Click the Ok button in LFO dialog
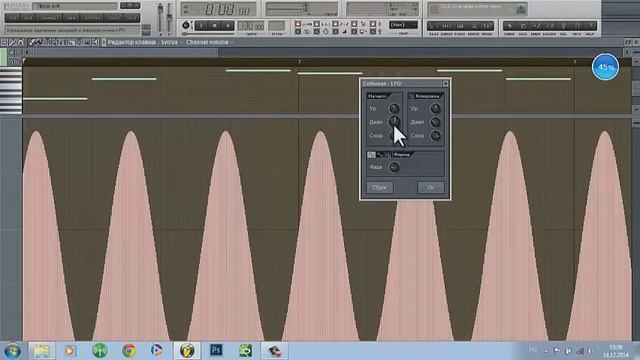The height and width of the screenshot is (360, 640). click(x=431, y=187)
